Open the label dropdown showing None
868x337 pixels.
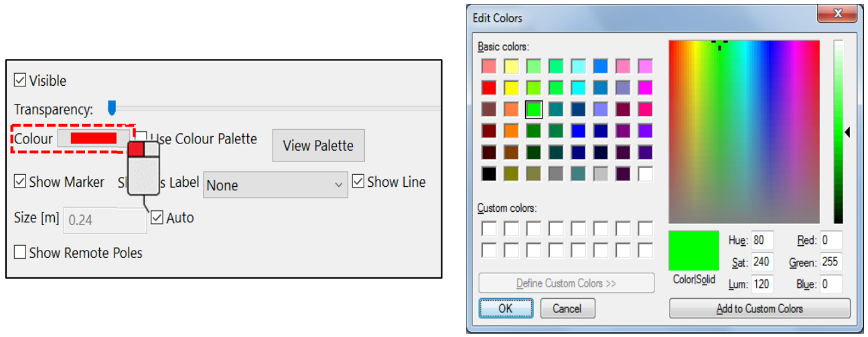[275, 185]
